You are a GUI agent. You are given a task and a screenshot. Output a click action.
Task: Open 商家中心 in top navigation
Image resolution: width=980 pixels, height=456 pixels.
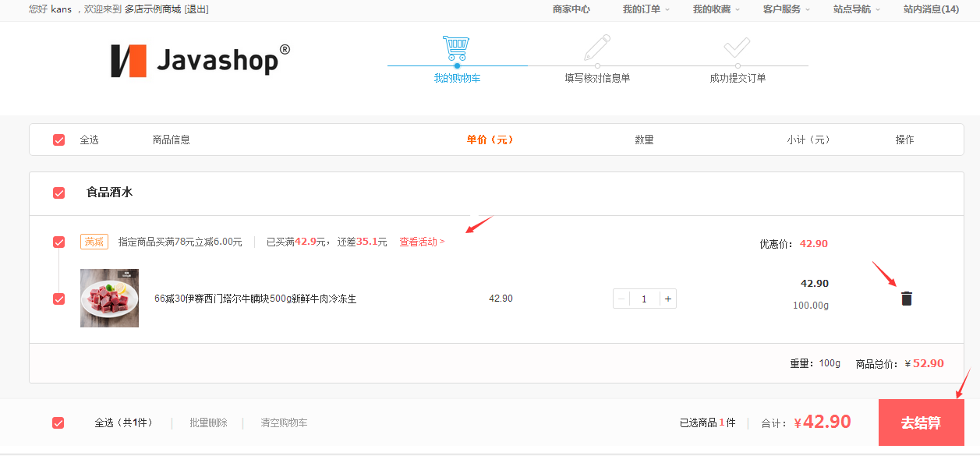point(571,9)
